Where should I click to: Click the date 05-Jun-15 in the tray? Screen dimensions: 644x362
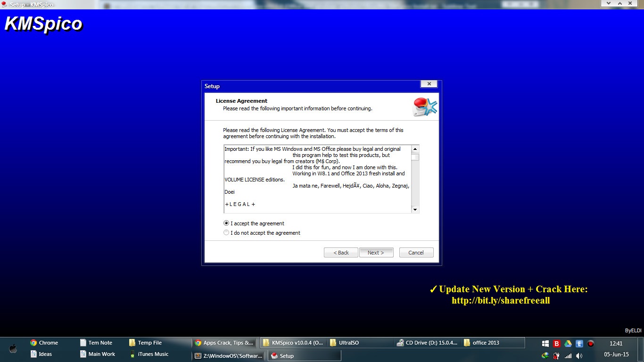pos(616,354)
